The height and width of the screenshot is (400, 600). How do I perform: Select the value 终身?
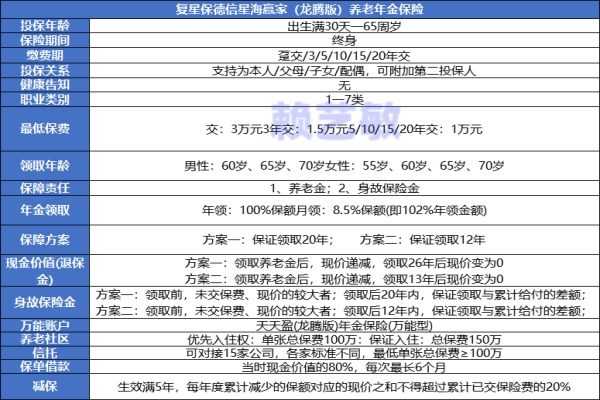[344, 41]
